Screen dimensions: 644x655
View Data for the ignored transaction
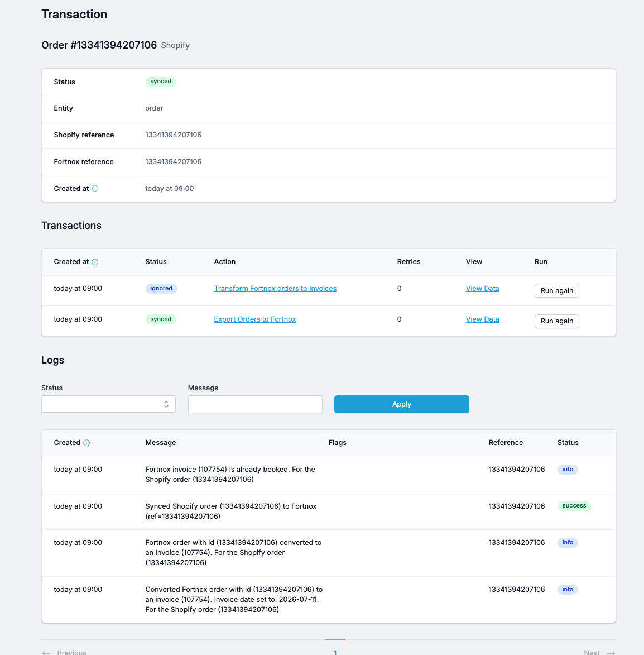(x=482, y=289)
